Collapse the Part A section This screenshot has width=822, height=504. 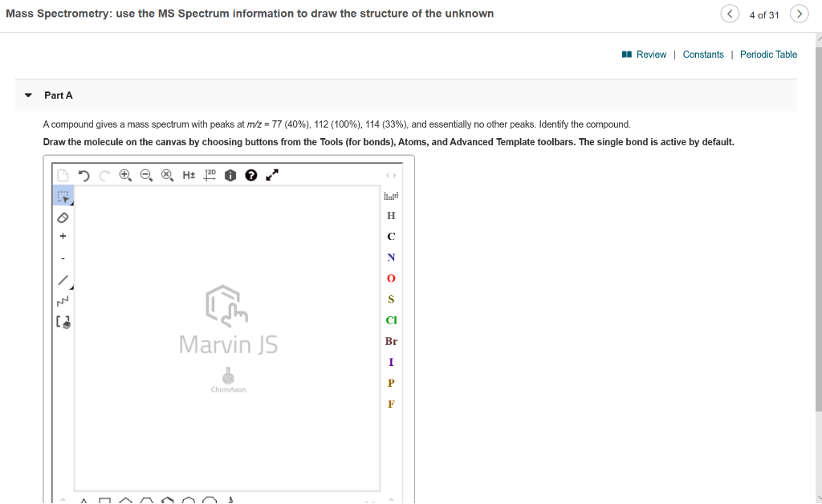tap(28, 95)
